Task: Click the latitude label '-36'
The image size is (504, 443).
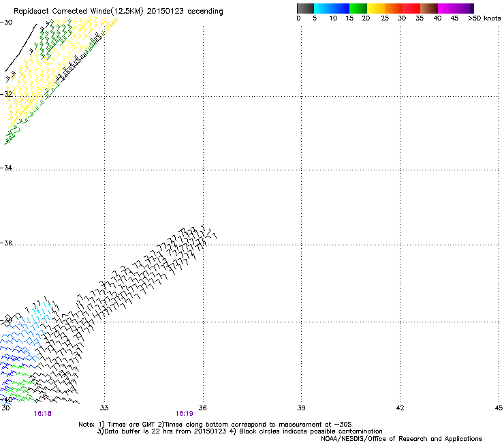Action: tap(6, 243)
